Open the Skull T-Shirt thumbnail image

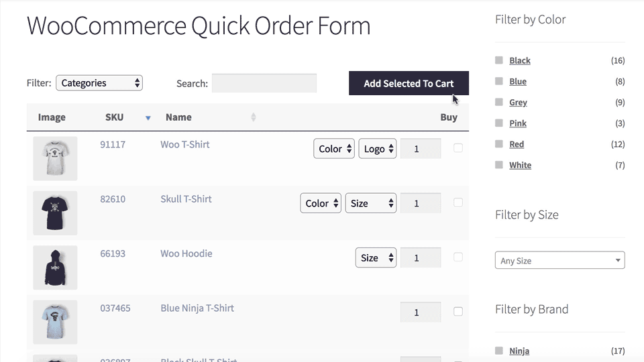coord(55,213)
